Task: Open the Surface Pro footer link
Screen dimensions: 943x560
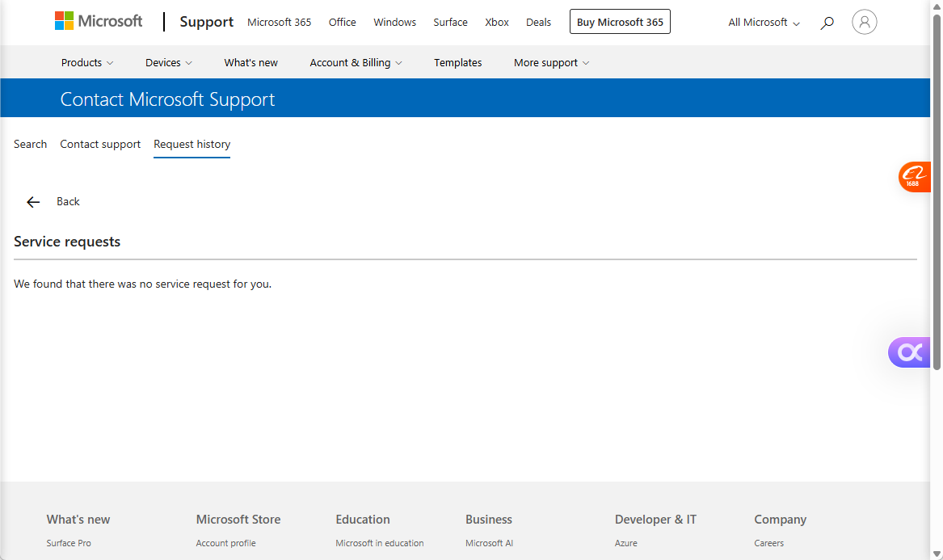Action: point(69,543)
